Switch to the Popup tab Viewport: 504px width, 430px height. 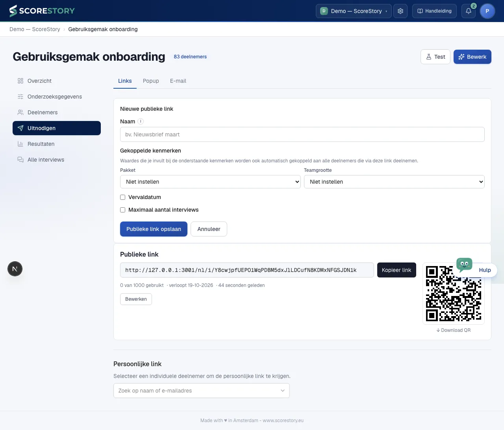pyautogui.click(x=151, y=81)
